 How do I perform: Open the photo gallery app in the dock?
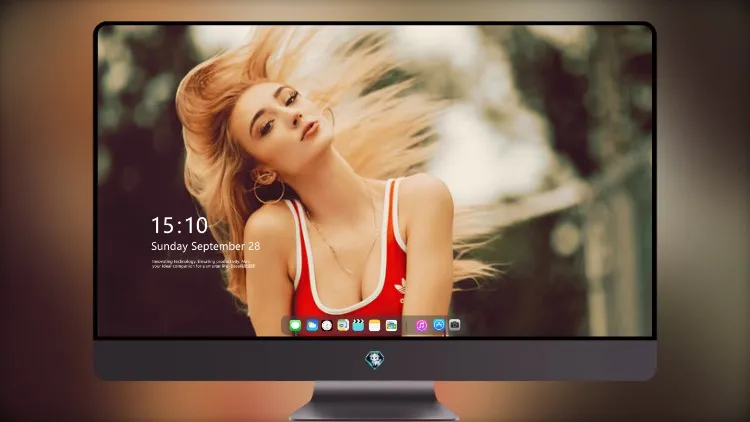(x=391, y=325)
